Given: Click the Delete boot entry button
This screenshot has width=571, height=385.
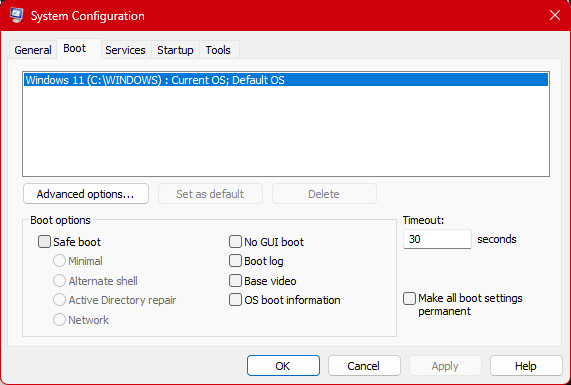Looking at the screenshot, I should click(x=324, y=194).
